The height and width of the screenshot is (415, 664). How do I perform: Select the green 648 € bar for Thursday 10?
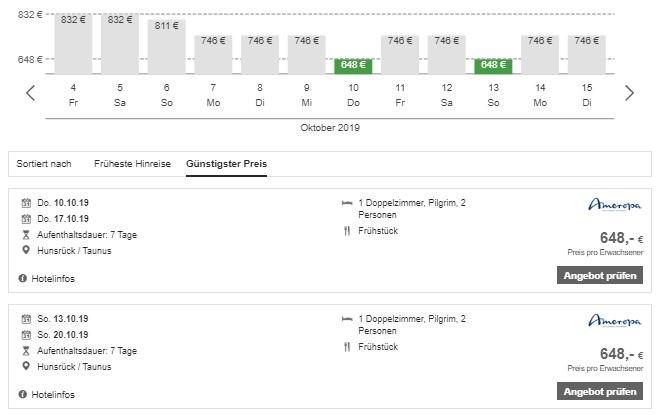[353, 66]
